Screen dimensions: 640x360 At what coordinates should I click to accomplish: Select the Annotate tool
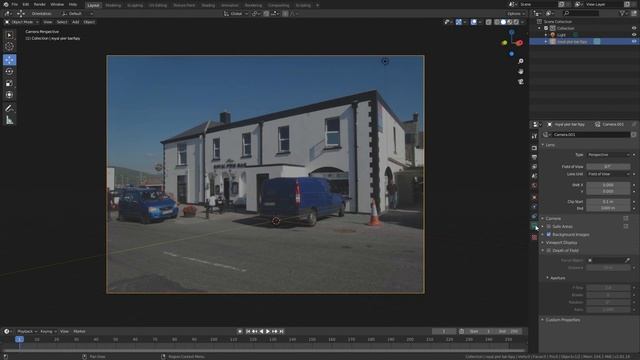point(9,109)
